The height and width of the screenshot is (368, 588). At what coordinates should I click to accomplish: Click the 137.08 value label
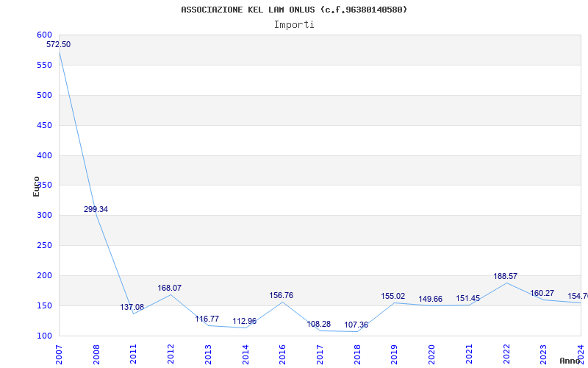pyautogui.click(x=132, y=308)
